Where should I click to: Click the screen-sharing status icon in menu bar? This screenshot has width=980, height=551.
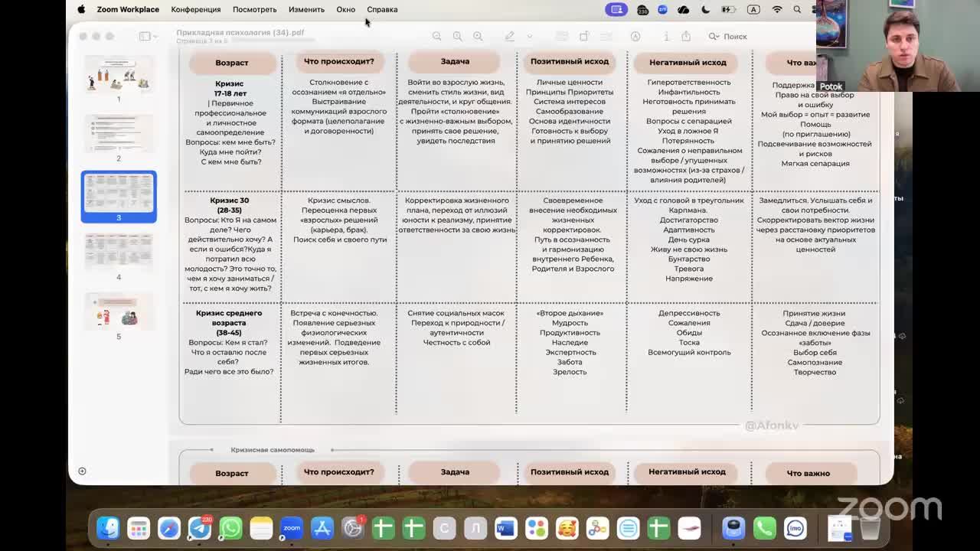click(x=616, y=9)
